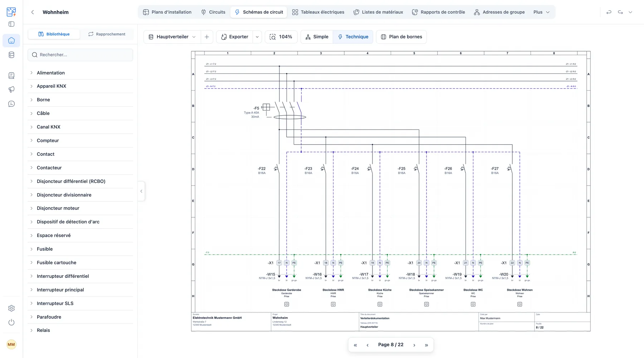
Task: Expand Disjoncteur différentiel (RCBO) category
Action: click(80, 182)
